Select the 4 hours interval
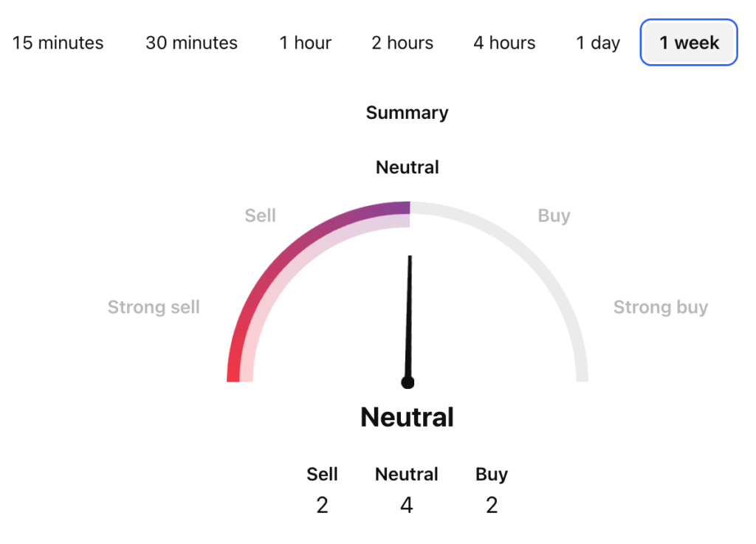 [x=504, y=43]
